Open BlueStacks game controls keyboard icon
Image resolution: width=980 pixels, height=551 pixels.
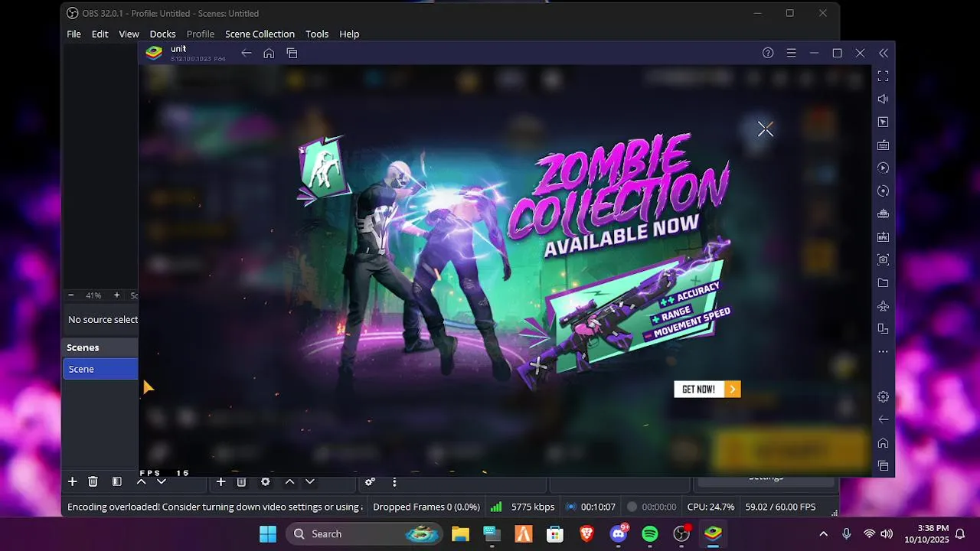click(x=883, y=145)
